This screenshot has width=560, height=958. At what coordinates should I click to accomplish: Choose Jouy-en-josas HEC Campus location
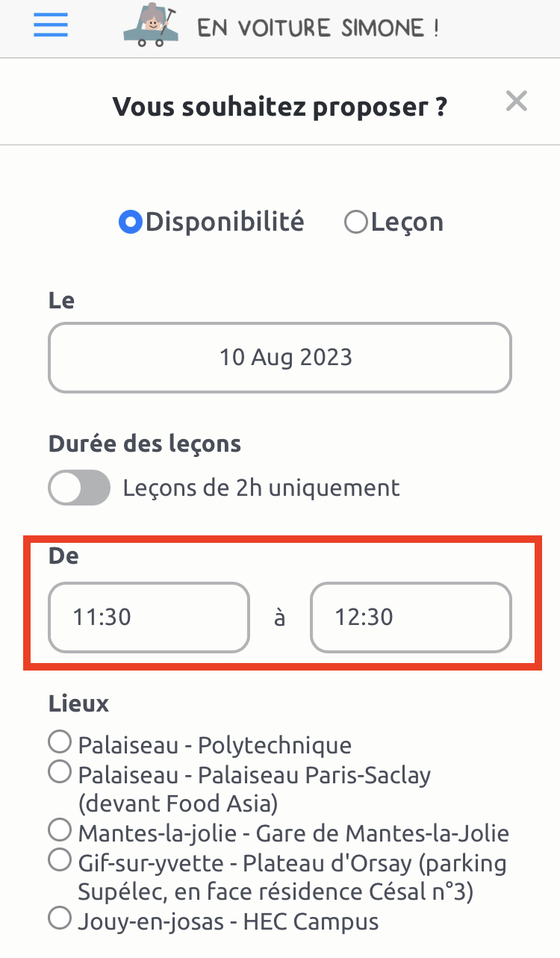[59, 918]
